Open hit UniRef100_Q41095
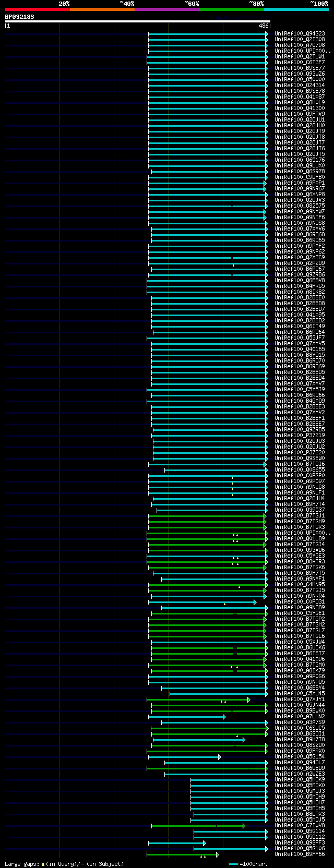Image resolution: width=334 pixels, height=868 pixels. pos(300,315)
